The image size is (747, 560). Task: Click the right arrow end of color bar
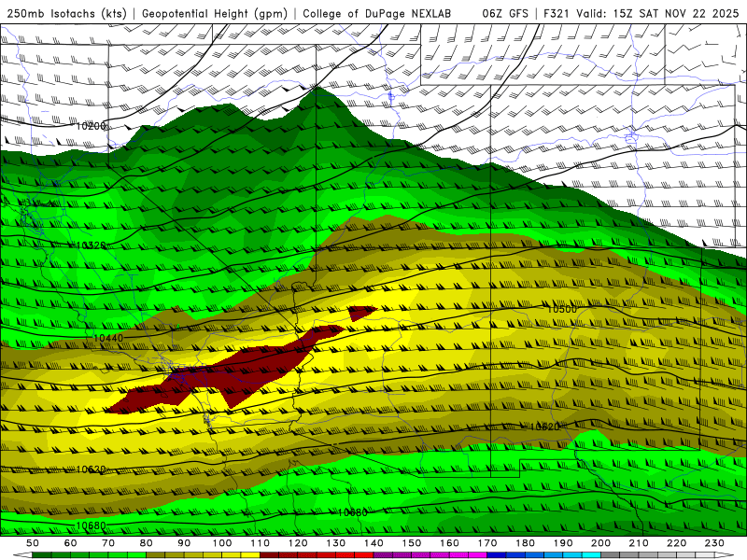725,555
